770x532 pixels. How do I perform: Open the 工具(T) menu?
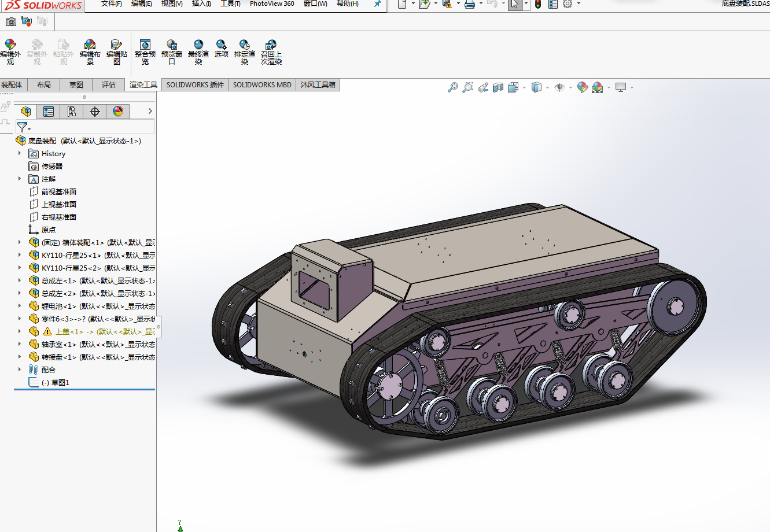(230, 4)
